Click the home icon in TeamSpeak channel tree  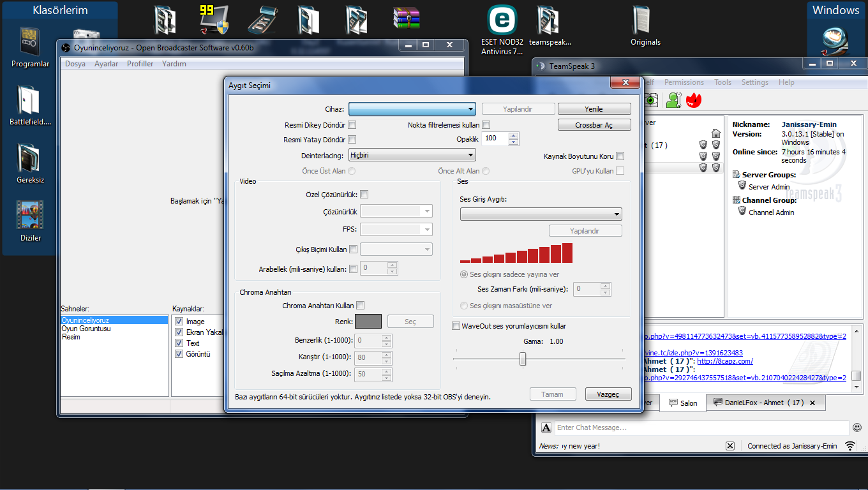click(716, 133)
